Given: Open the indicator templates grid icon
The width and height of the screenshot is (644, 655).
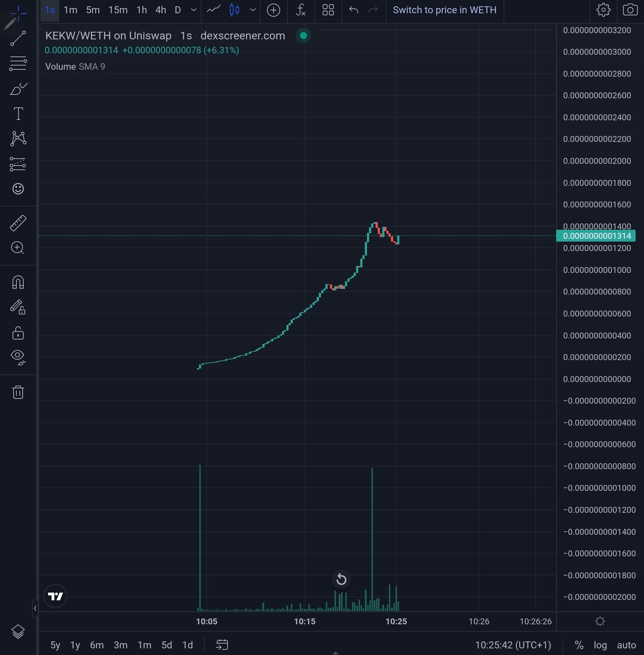Looking at the screenshot, I should (x=328, y=10).
